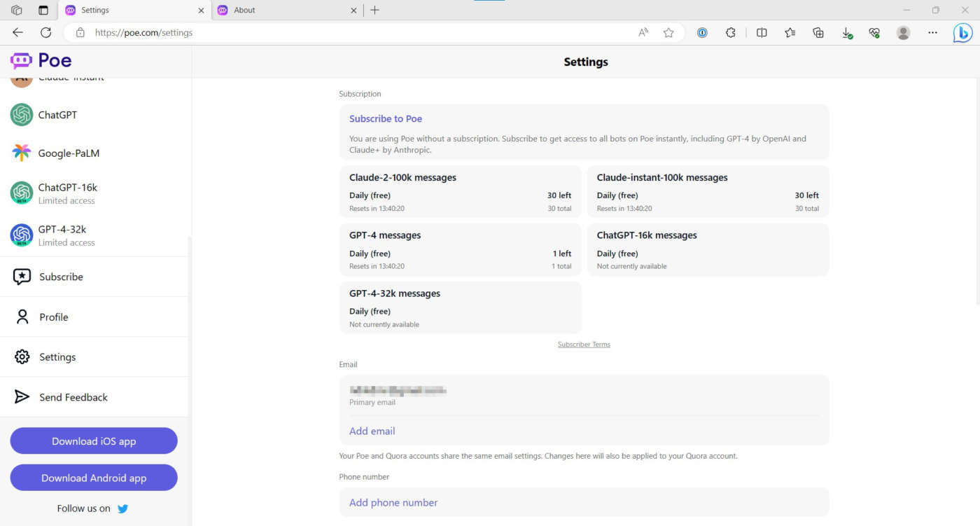Open Settings gear in sidebar
The image size is (980, 526).
(x=22, y=357)
